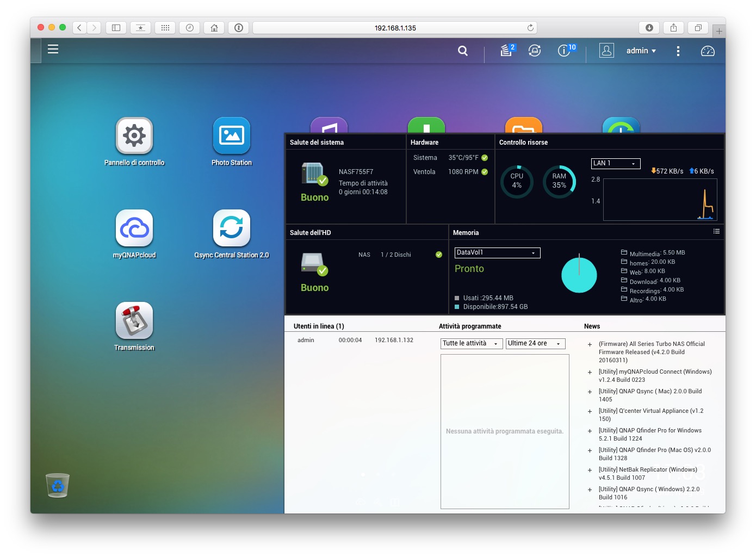Image resolution: width=756 pixels, height=557 pixels.
Task: Expand myQNAPcloud Connect news item
Action: point(590,372)
